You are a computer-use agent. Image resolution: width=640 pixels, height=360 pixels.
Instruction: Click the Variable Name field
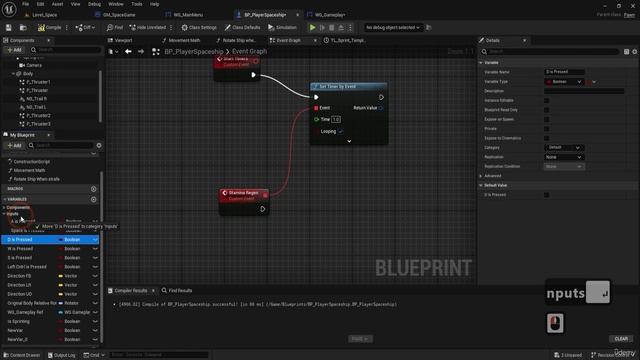(x=564, y=72)
